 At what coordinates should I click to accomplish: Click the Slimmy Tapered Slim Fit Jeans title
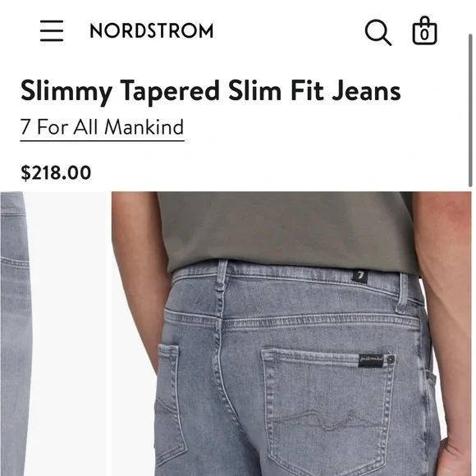(x=211, y=91)
